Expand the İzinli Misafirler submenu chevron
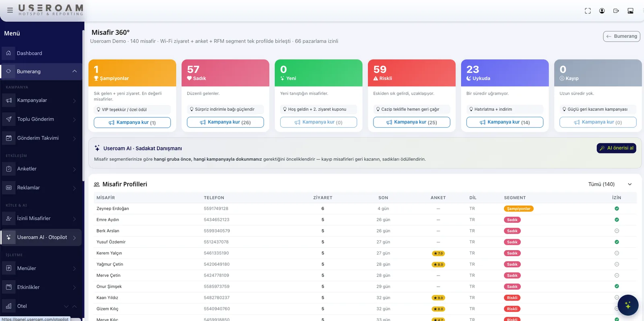 (x=74, y=219)
